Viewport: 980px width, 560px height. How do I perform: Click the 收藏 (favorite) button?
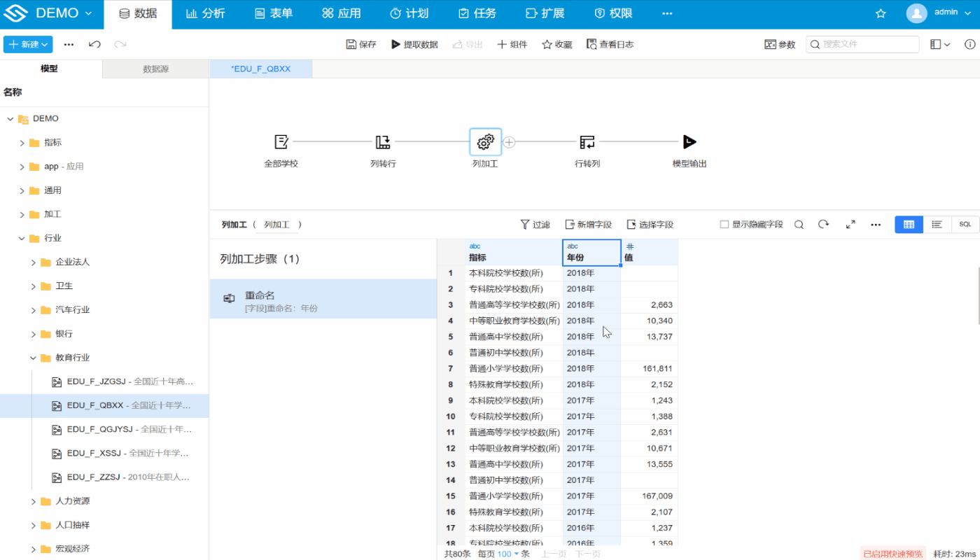pyautogui.click(x=556, y=43)
